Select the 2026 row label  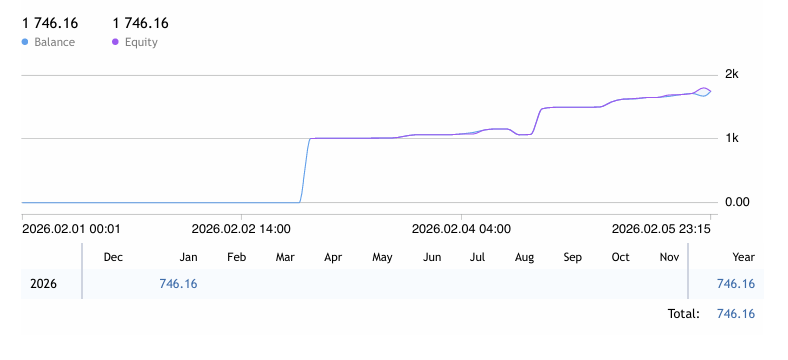click(43, 284)
